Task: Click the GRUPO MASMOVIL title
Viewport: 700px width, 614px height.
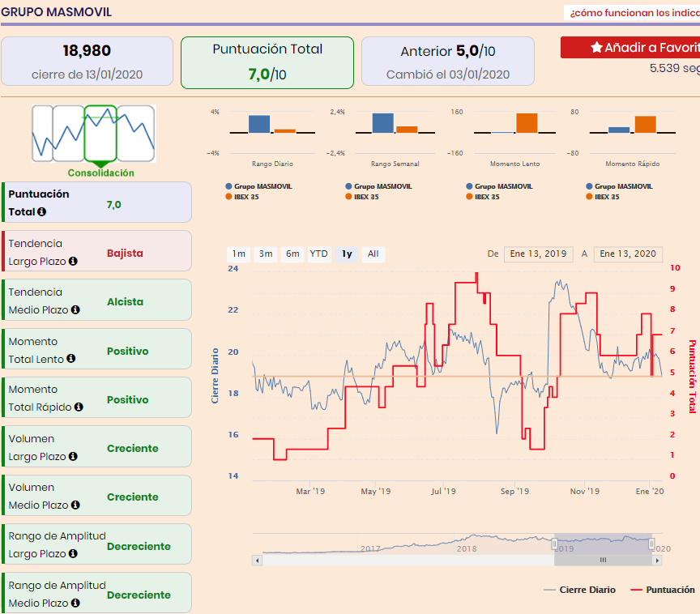Action: tap(56, 12)
